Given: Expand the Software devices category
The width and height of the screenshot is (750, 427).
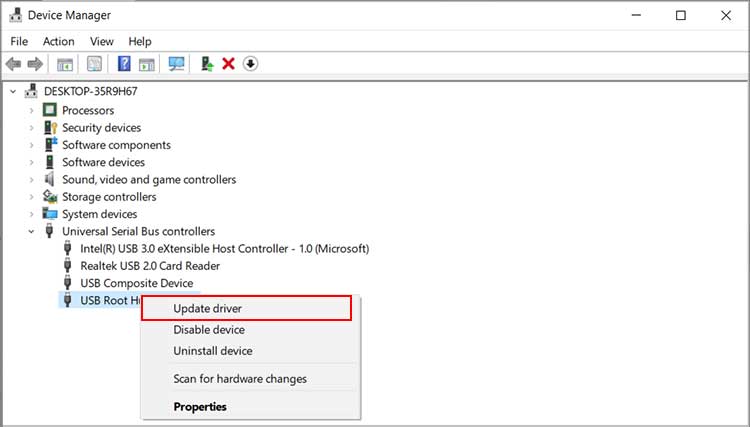Looking at the screenshot, I should tap(32, 162).
